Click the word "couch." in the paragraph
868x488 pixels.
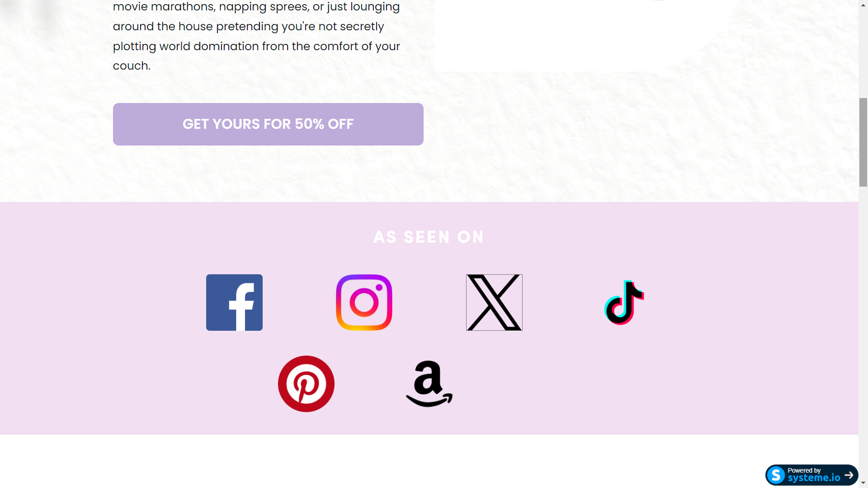(132, 66)
